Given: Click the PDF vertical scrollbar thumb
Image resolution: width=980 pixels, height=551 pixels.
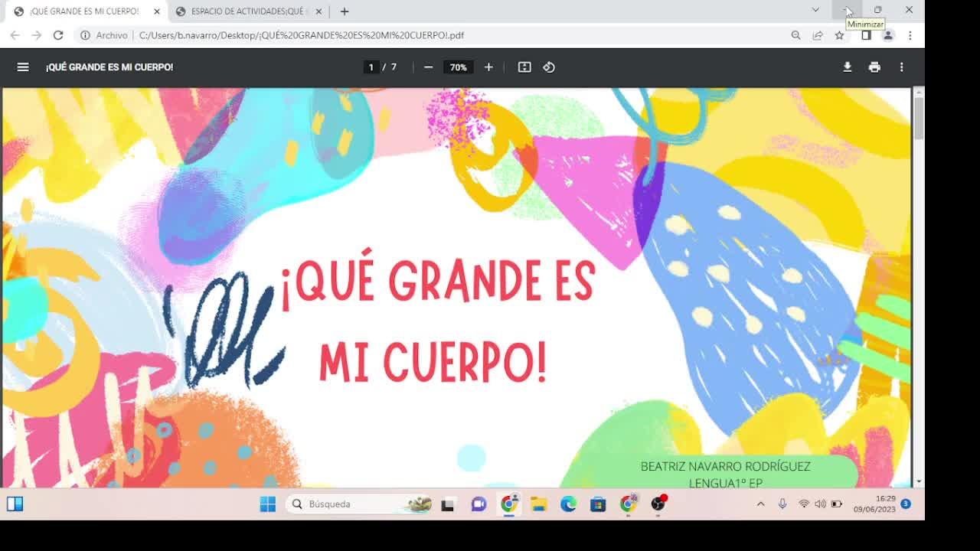Looking at the screenshot, I should (x=919, y=119).
